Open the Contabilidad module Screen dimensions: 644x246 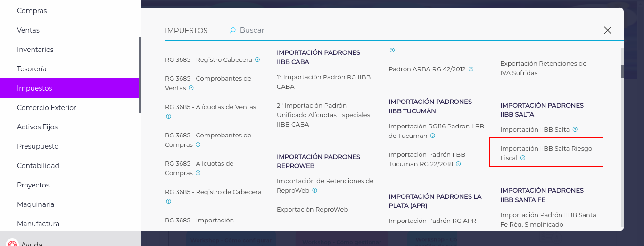pyautogui.click(x=69, y=166)
